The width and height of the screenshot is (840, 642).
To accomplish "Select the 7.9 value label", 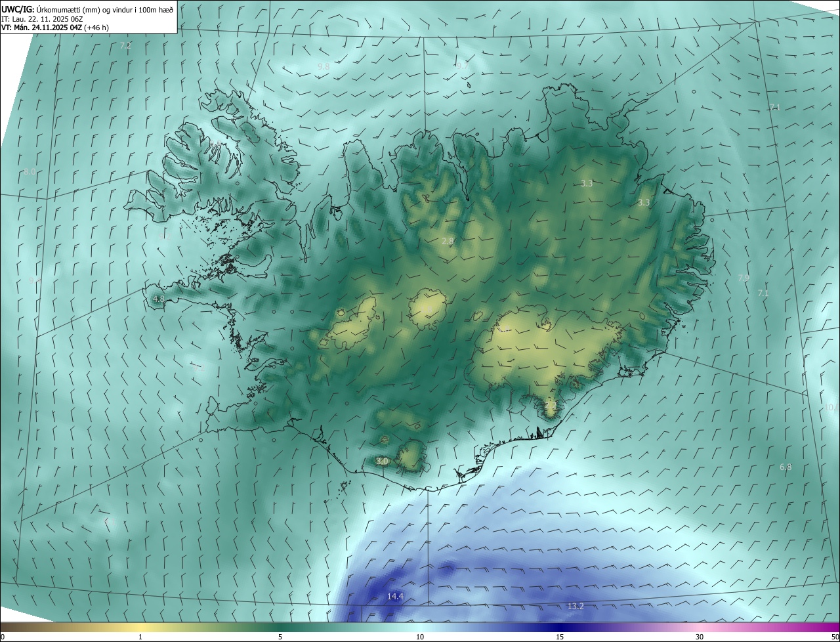I will [x=744, y=278].
